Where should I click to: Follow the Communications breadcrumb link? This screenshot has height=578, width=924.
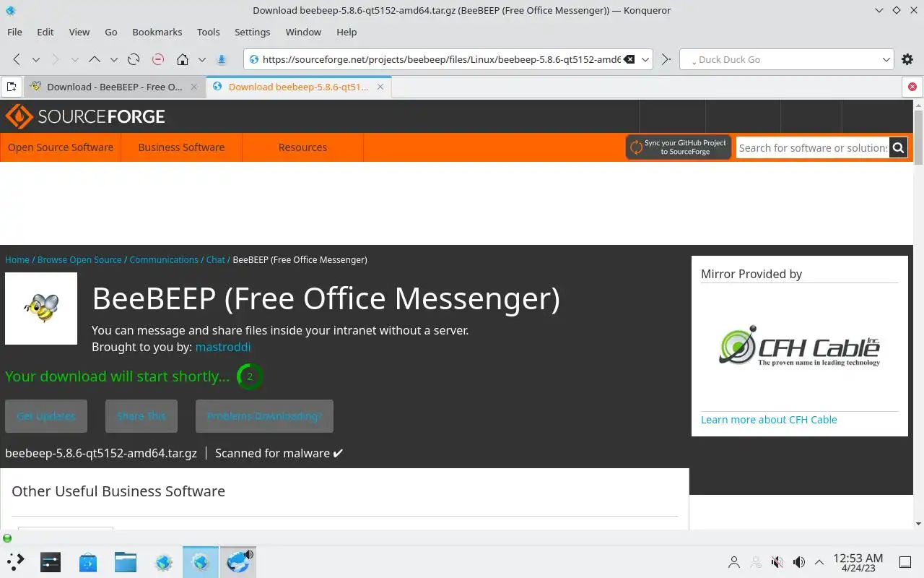pyautogui.click(x=164, y=259)
